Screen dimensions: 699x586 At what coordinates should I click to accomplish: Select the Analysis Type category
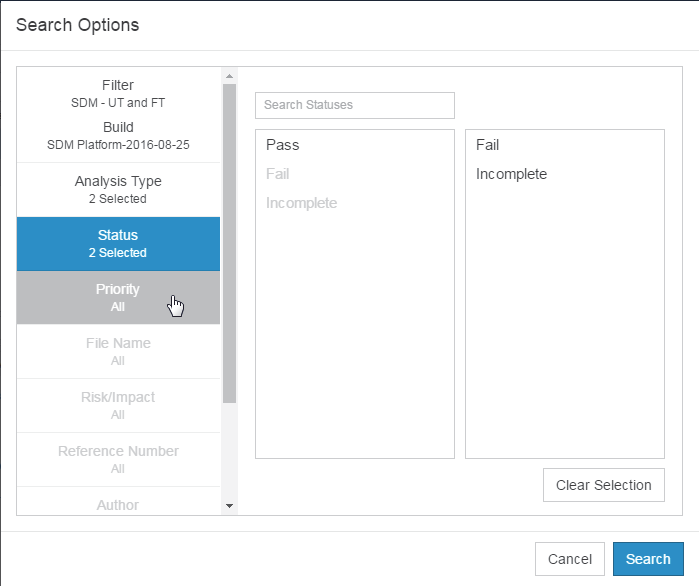(x=118, y=190)
